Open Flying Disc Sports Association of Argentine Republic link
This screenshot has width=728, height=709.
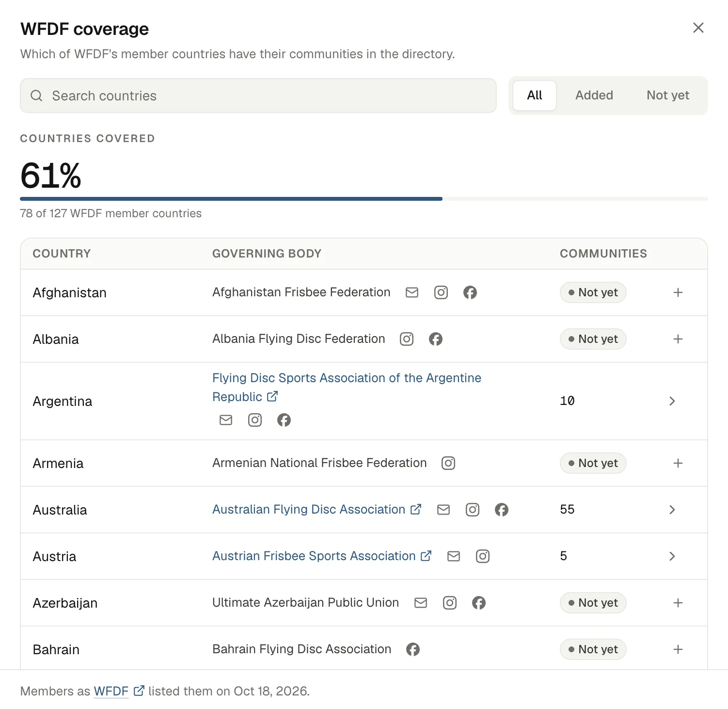click(347, 387)
